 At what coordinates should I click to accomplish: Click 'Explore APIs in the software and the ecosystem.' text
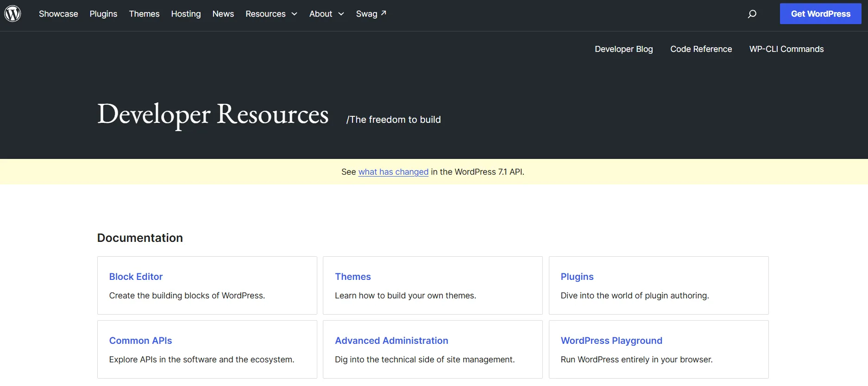click(201, 360)
